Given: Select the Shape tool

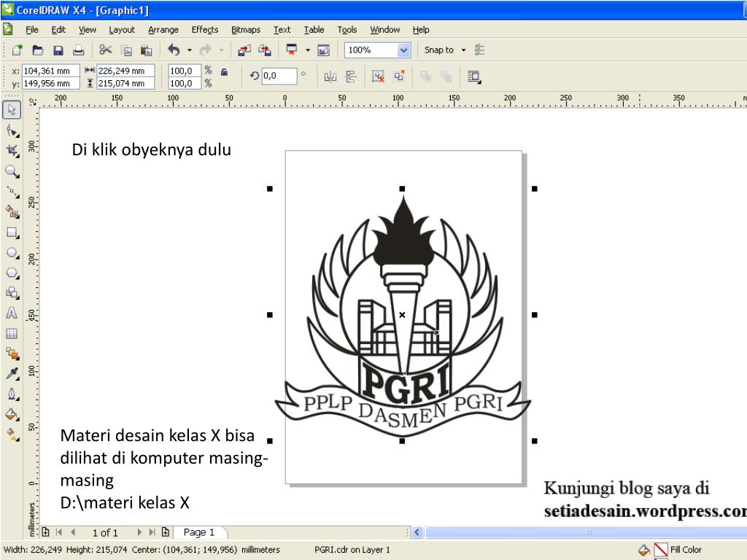Looking at the screenshot, I should point(12,131).
